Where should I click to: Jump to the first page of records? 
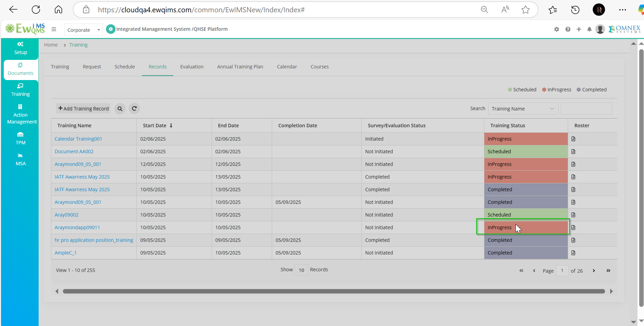pyautogui.click(x=521, y=271)
